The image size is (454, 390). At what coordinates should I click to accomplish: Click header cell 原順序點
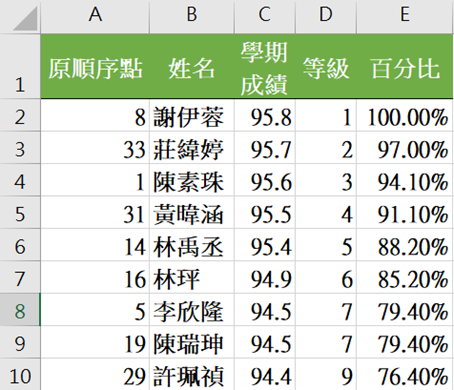tap(95, 66)
